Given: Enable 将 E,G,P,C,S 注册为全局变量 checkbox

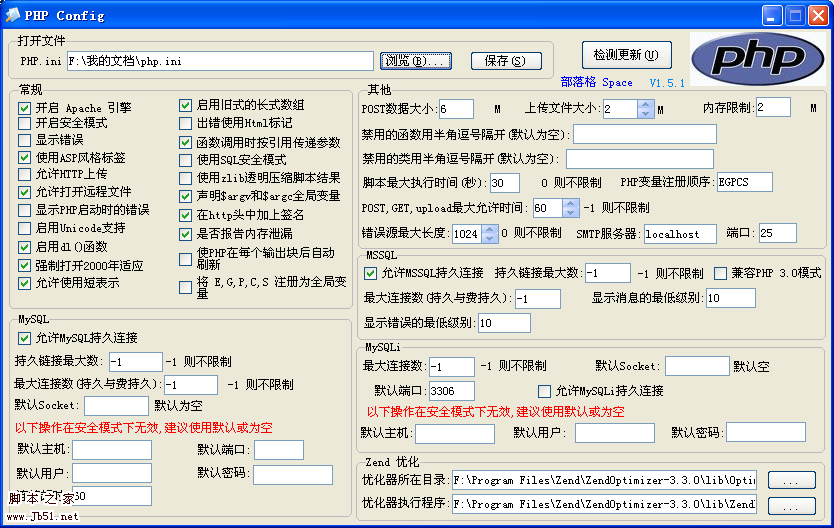Looking at the screenshot, I should 185,288.
